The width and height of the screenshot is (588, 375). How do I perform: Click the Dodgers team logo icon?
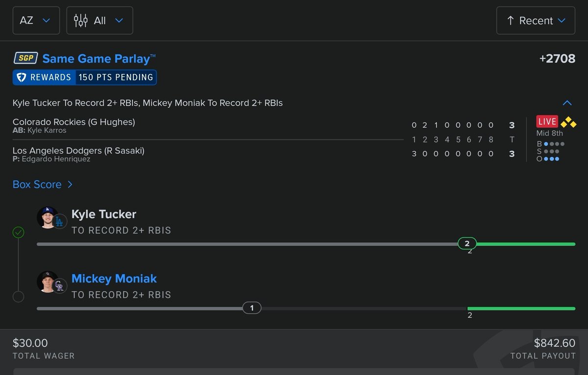point(59,222)
